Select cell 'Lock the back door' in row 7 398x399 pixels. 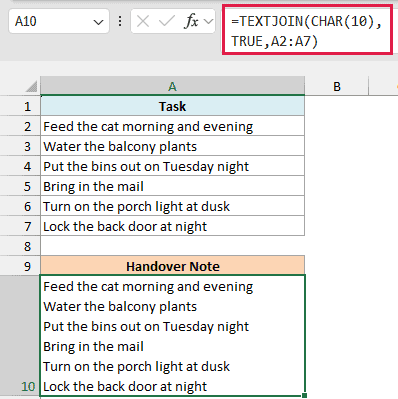(172, 226)
